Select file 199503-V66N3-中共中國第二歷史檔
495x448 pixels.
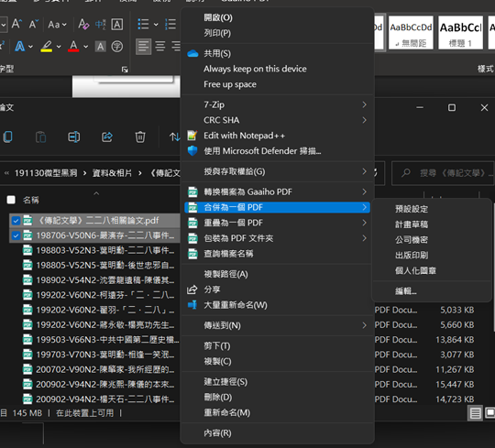(x=101, y=340)
